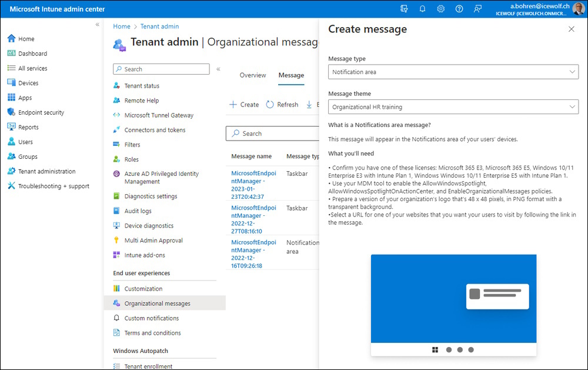The width and height of the screenshot is (588, 370).
Task: Close the Create message panel
Action: (x=571, y=29)
